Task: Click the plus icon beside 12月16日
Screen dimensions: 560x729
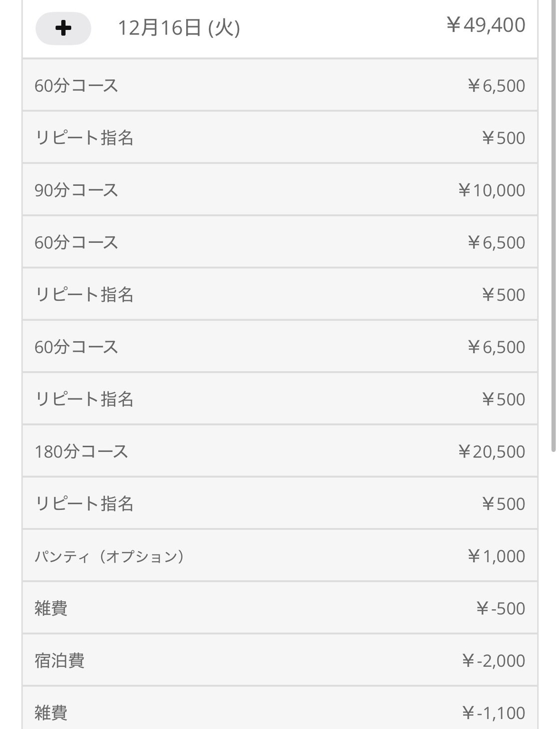Action: tap(63, 28)
